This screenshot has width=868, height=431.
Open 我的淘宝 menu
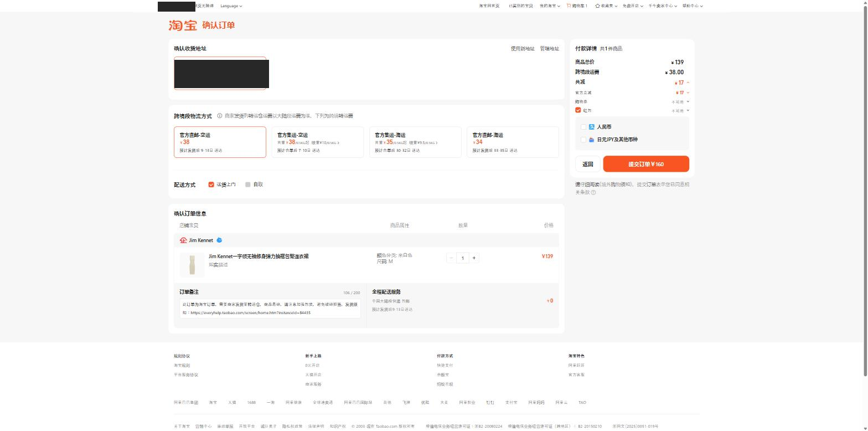[550, 6]
